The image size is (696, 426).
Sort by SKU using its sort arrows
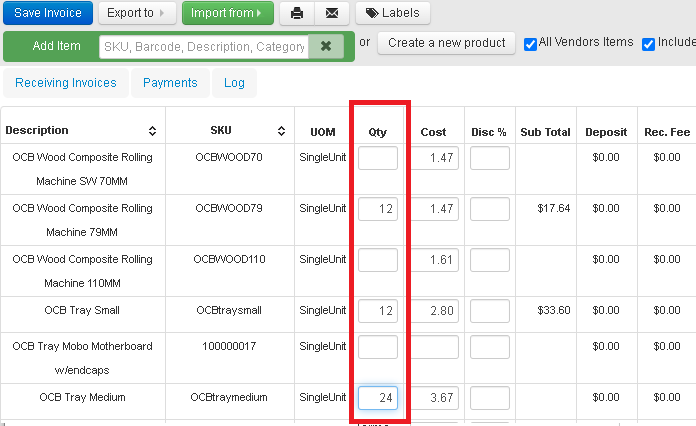281,131
